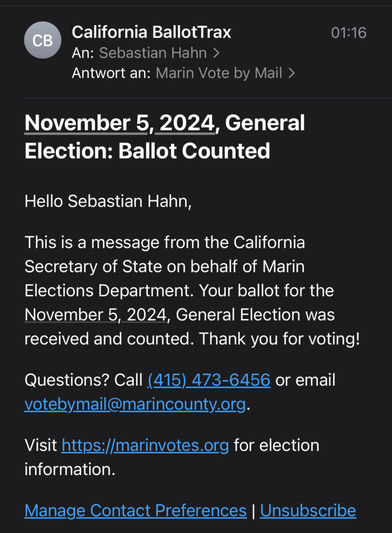This screenshot has height=533, width=392.
Task: Tap the underlined November 5, 2024 date in body text
Action: pos(95,314)
